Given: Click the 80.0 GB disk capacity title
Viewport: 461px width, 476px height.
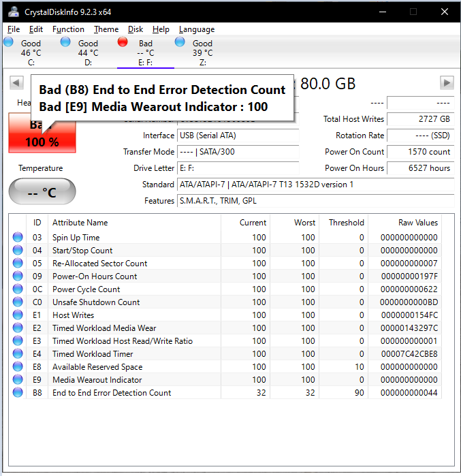Looking at the screenshot, I should coord(328,84).
